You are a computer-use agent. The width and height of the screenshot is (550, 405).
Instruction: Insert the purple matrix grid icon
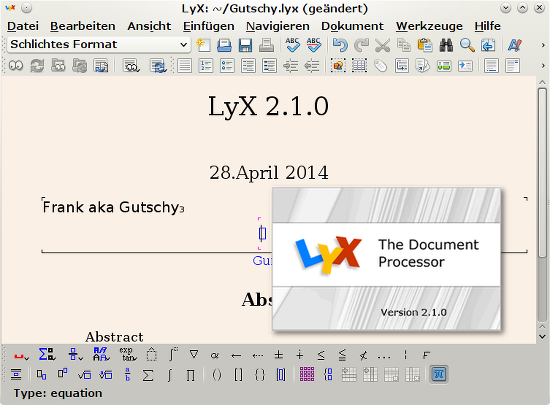(307, 374)
